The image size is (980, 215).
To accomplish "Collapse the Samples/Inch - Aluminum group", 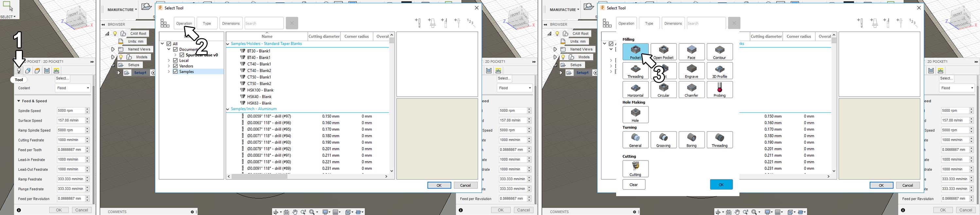I will click(228, 109).
